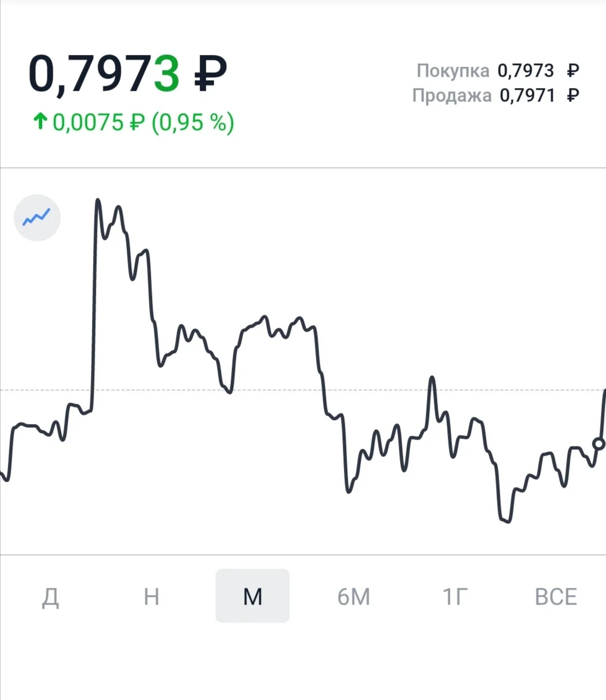Select the М month period tab
This screenshot has height=700, width=606.
coord(252,596)
